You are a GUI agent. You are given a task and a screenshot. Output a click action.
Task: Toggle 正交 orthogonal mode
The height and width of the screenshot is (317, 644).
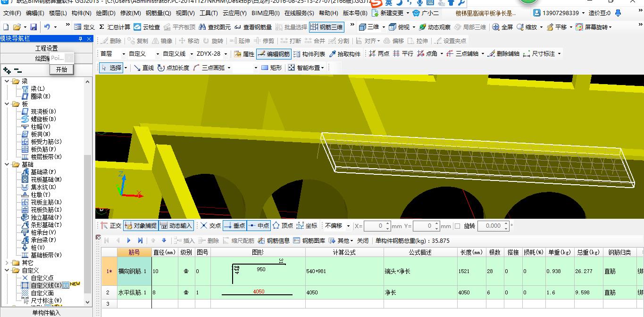point(110,226)
